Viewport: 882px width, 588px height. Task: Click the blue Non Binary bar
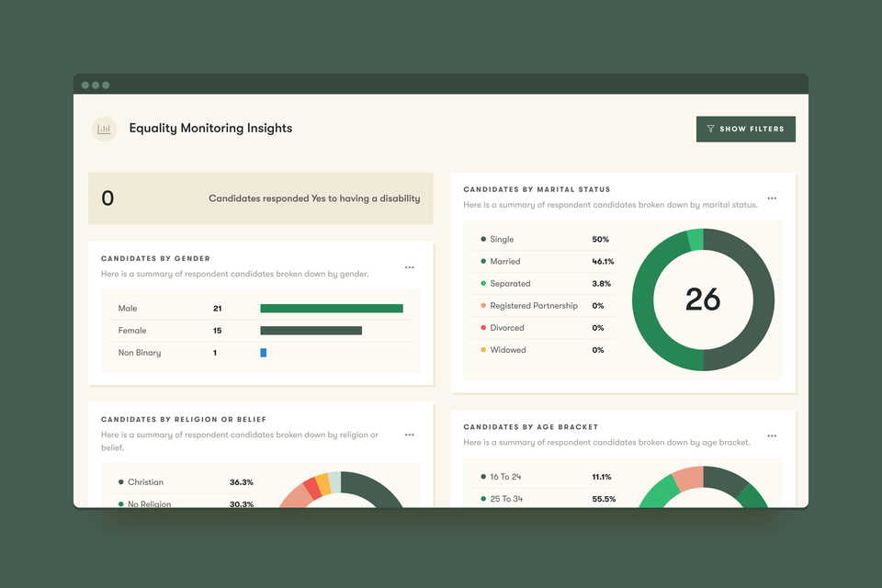coord(264,352)
